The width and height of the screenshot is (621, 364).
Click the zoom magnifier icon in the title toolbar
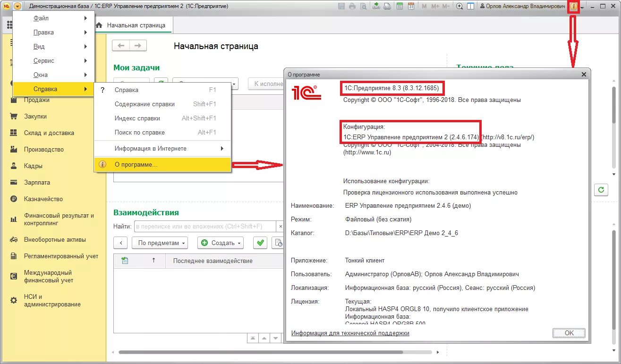(x=459, y=6)
